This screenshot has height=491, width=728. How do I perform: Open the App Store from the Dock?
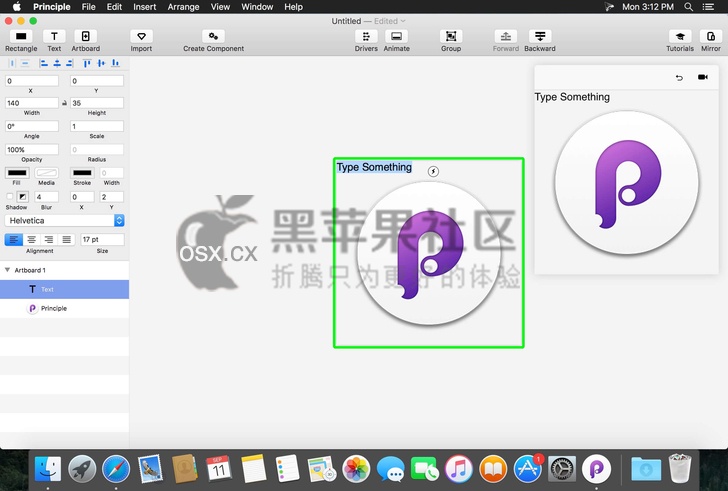[528, 469]
